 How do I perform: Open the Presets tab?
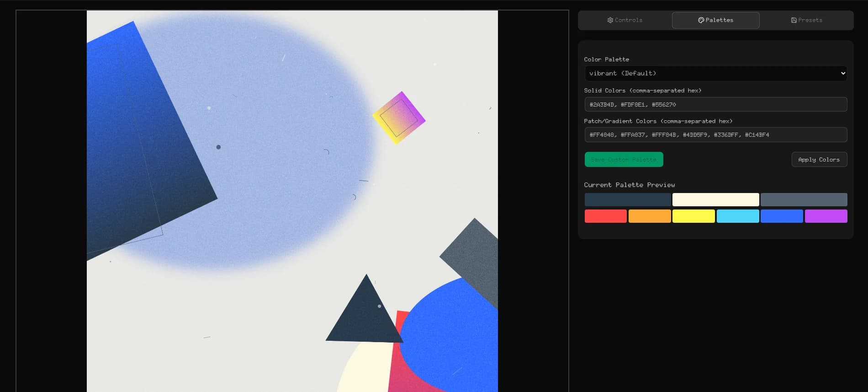tap(806, 20)
